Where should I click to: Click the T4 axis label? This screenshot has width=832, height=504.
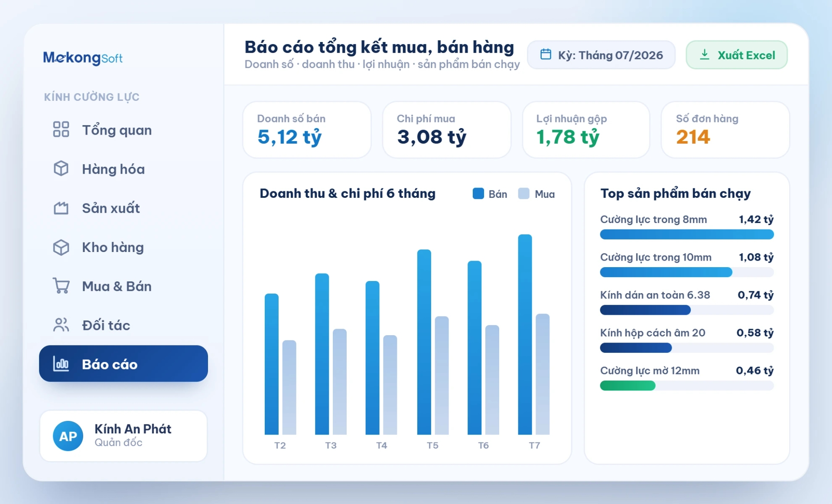(x=382, y=445)
